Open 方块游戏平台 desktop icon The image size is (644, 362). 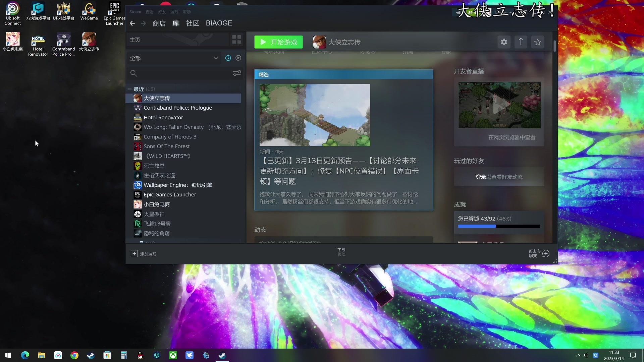click(x=38, y=11)
